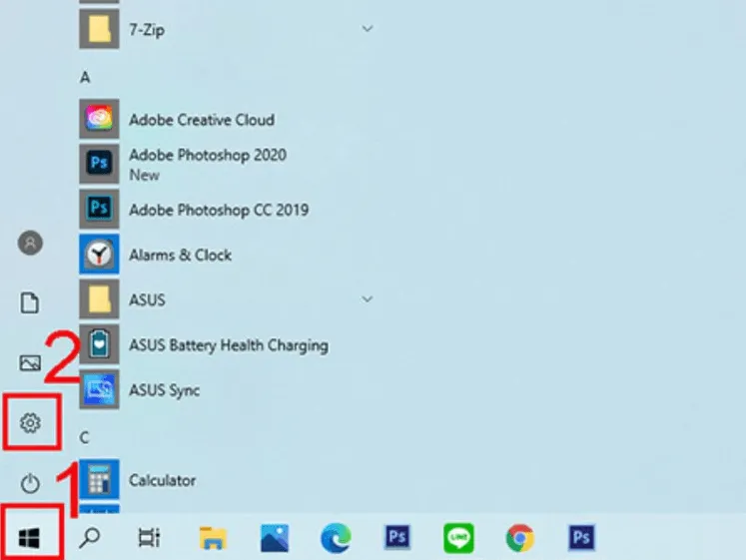Open Google Chrome from the taskbar

click(x=519, y=539)
